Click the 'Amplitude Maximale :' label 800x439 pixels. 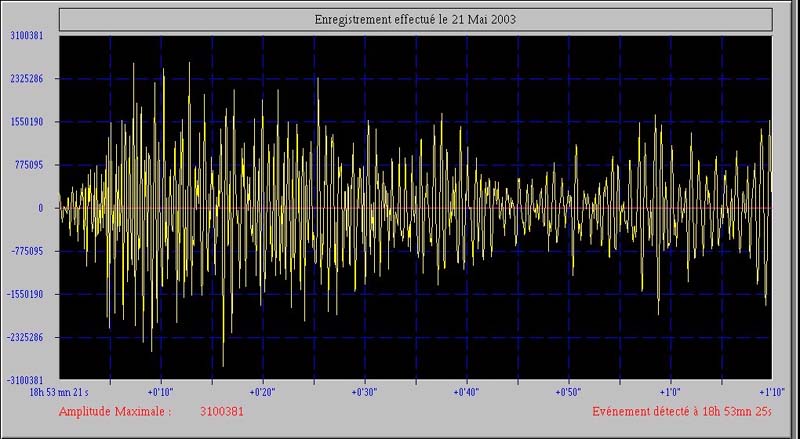[115, 411]
